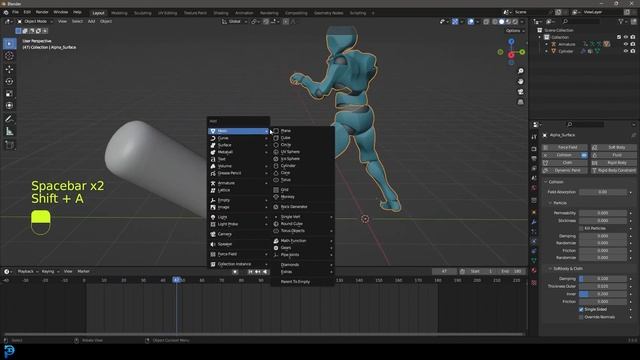Viewport: 640px width, 360px height.
Task: Toggle camera view with the camera icon
Action: click(520, 91)
